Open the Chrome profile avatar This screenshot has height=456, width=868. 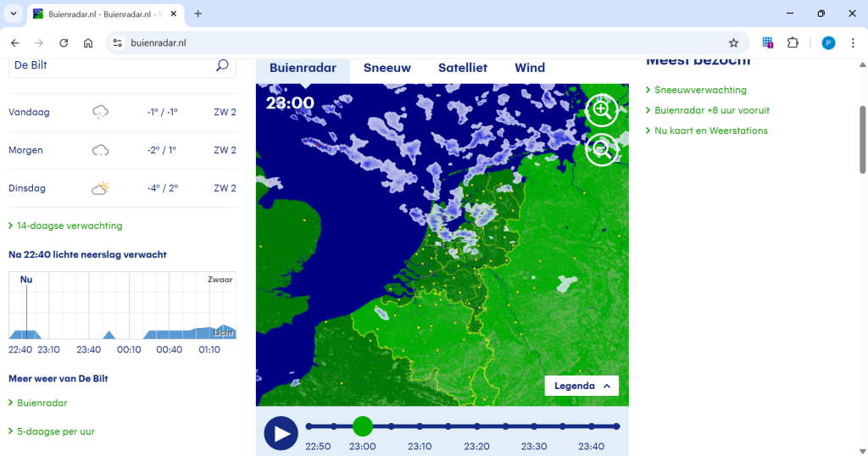828,42
